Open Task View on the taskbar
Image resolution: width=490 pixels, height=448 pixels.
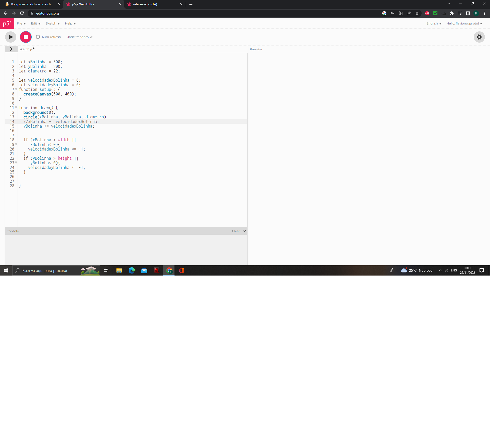coord(106,270)
